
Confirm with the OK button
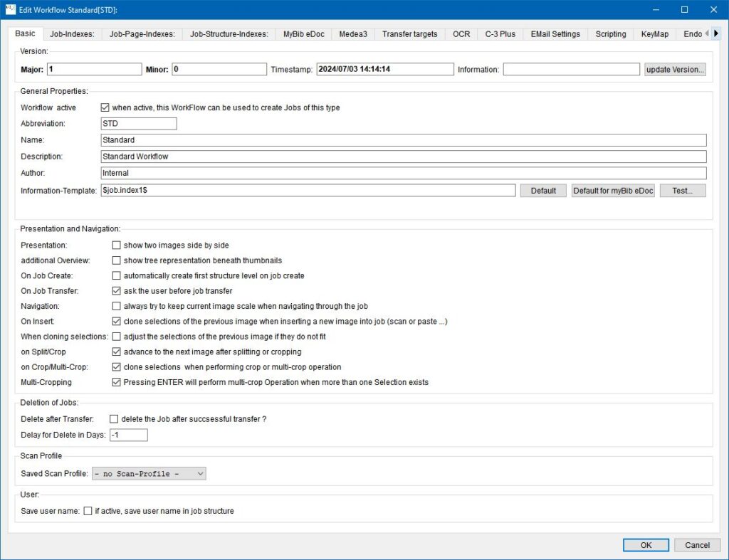(646, 545)
